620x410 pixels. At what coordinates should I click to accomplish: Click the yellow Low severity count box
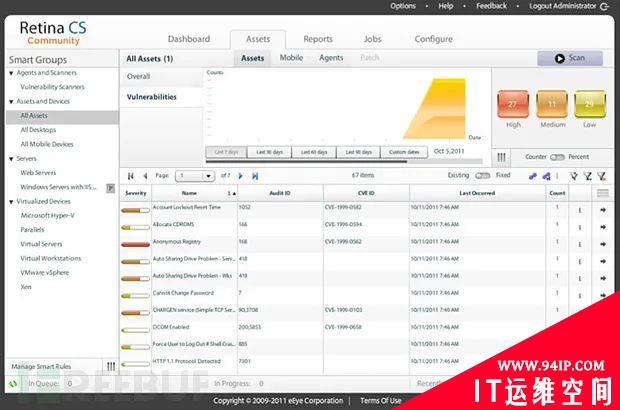click(x=590, y=104)
